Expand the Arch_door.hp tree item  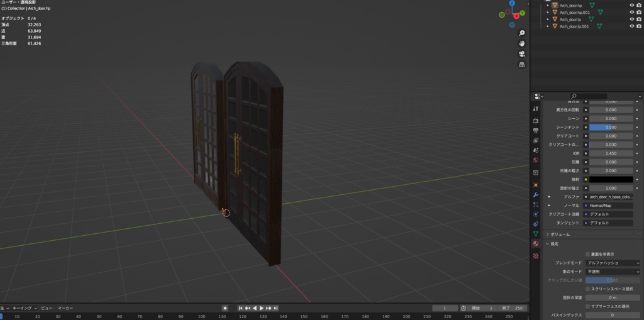(x=548, y=5)
